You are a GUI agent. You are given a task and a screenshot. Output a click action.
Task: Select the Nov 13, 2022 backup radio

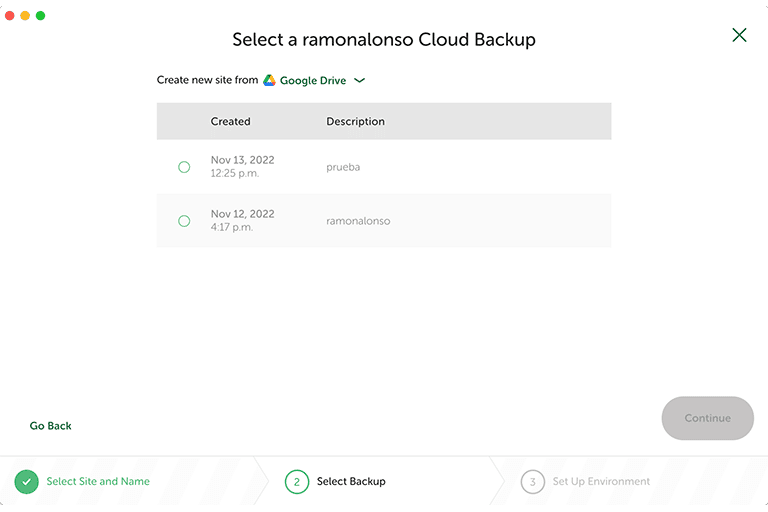coord(184,167)
